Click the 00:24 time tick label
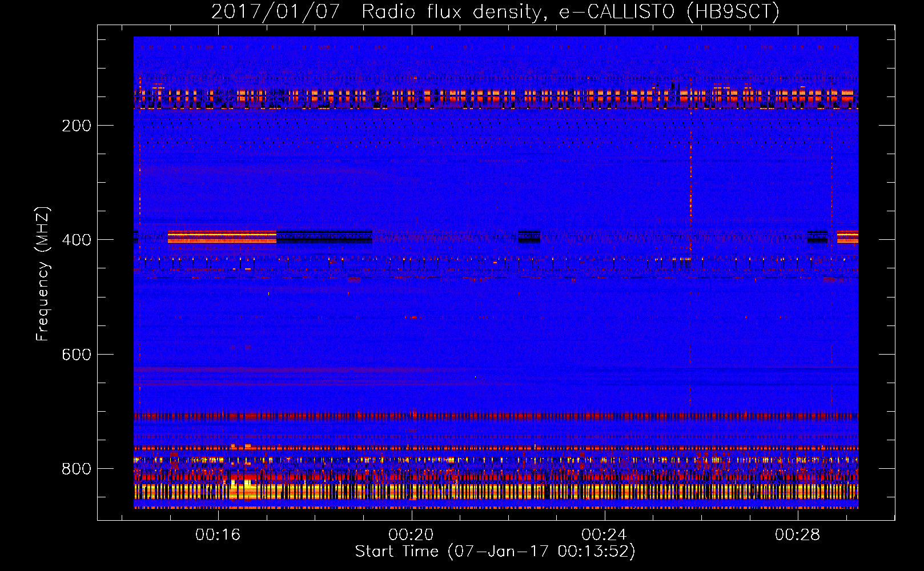The width and height of the screenshot is (924, 571). (x=604, y=535)
